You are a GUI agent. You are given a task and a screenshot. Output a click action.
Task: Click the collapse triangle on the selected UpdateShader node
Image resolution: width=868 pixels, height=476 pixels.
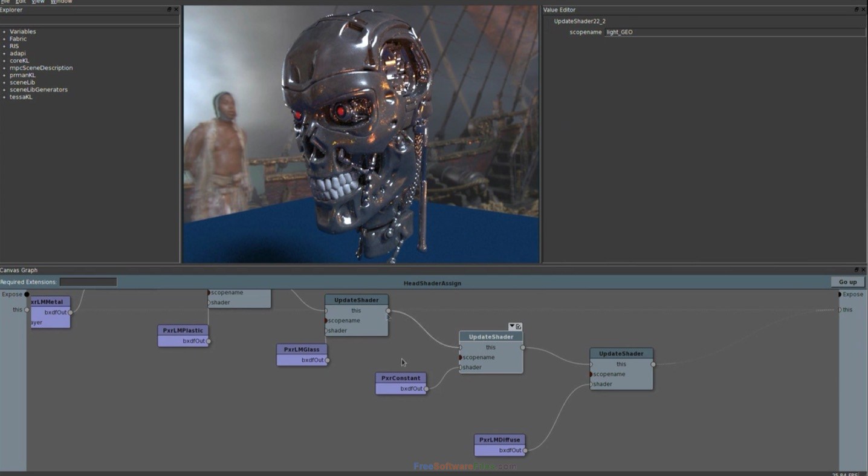512,327
